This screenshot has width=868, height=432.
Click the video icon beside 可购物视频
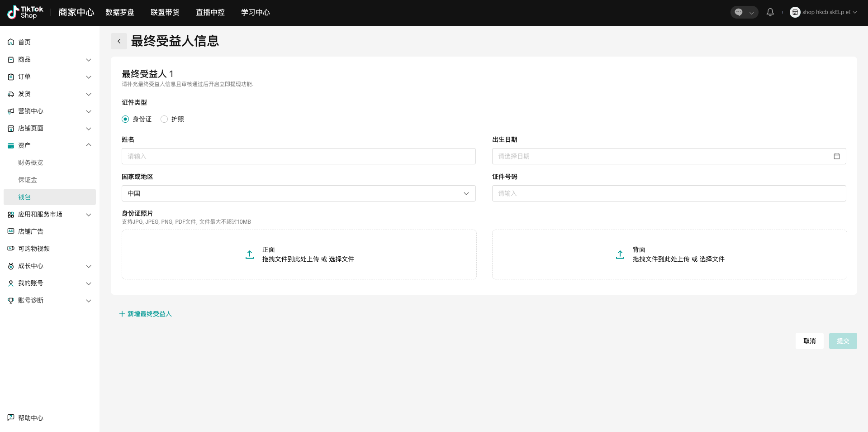(x=11, y=249)
